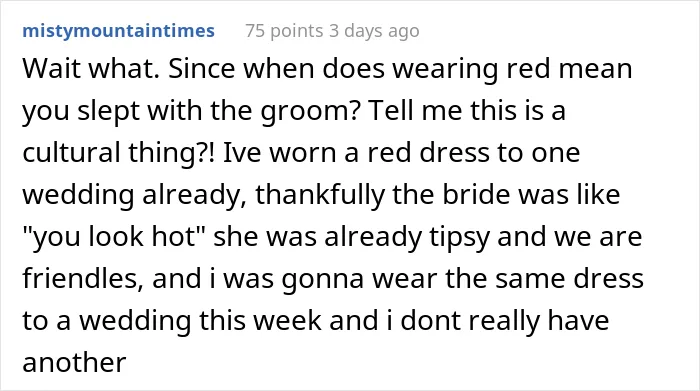Click the phrase "wearing red mean"

tap(512, 69)
